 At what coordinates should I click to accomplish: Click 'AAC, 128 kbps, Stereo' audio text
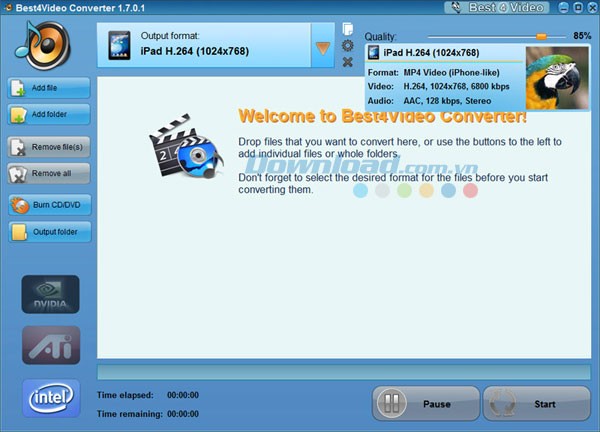(x=447, y=101)
